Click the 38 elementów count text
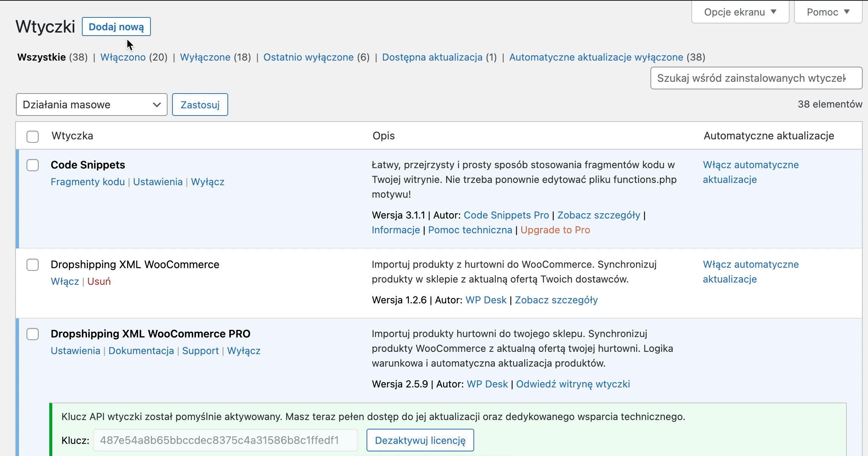 click(x=830, y=104)
